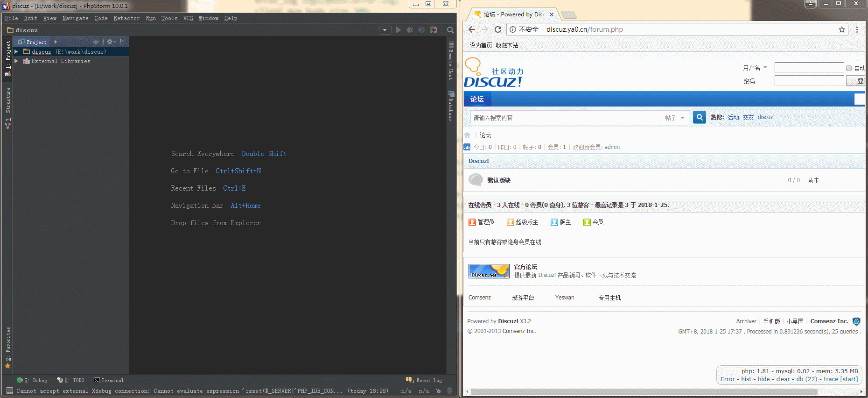The height and width of the screenshot is (398, 868).
Task: Open the Project view selector arrow
Action: (56, 42)
